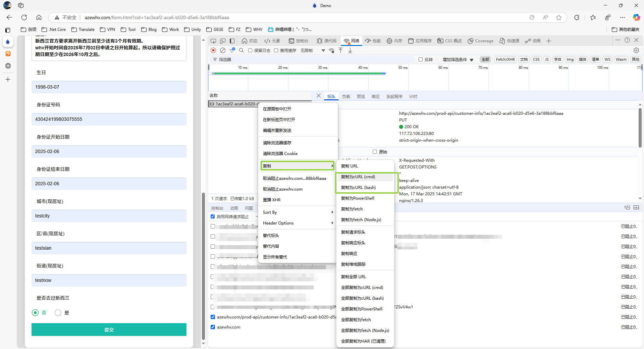Click the 身份证号码 input field
Screen dimensions: 644x349
pyautogui.click(x=109, y=119)
